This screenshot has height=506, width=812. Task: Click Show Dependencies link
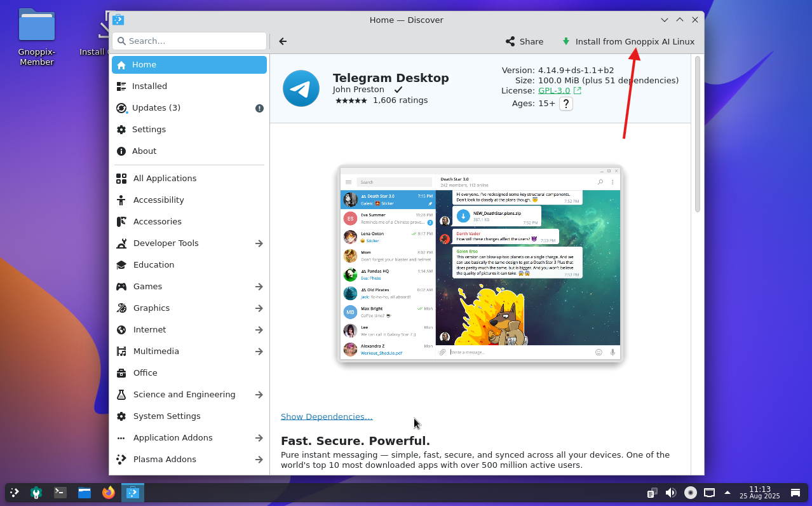327,416
